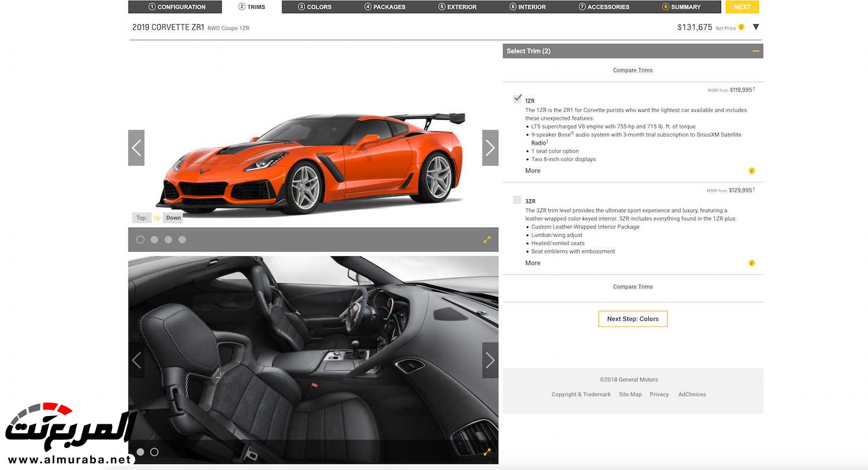This screenshot has width=868, height=470.
Task: Show next exterior car image
Action: point(490,148)
